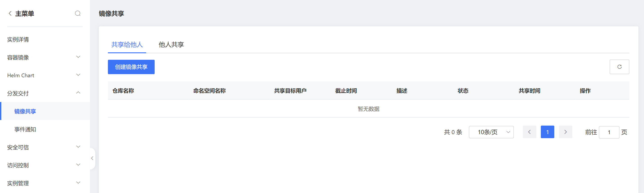Image resolution: width=644 pixels, height=193 pixels.
Task: Click the 创建镜像共享 button
Action: (131, 67)
